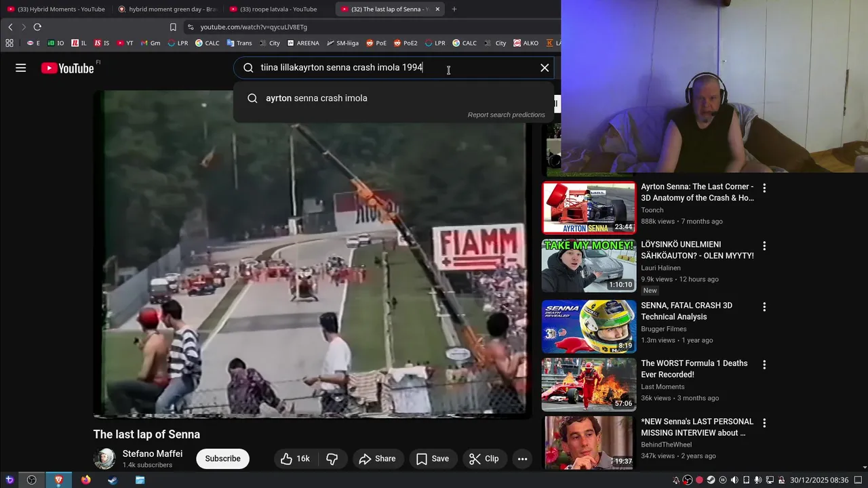Screen dimensions: 868x488
Task: Open "The WORST Formula 1 Deaths" title
Action: pos(694,369)
